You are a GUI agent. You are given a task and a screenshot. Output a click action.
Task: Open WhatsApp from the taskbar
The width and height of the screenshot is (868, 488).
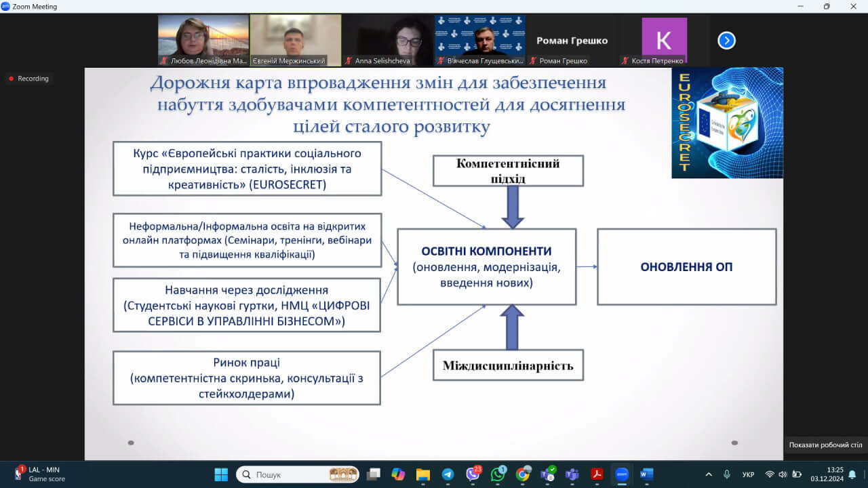click(498, 474)
